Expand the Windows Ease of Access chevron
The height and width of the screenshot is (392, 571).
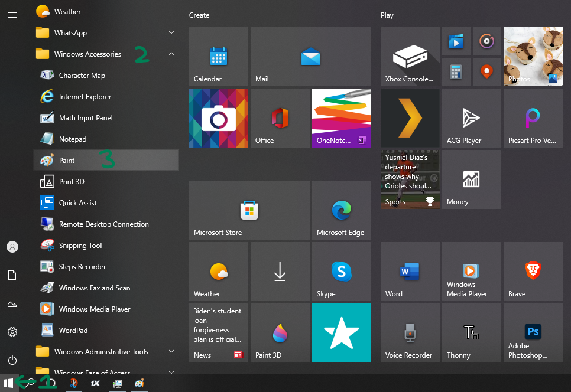click(x=171, y=372)
